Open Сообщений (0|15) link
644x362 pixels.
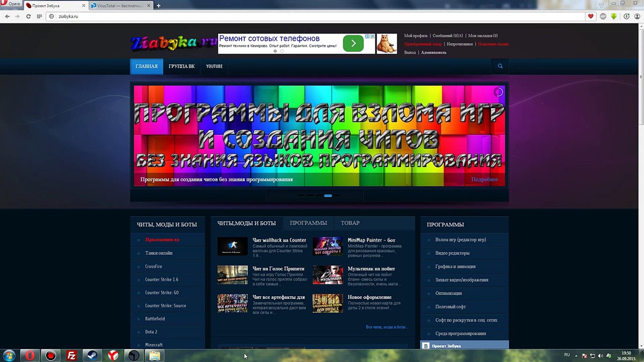(448, 36)
